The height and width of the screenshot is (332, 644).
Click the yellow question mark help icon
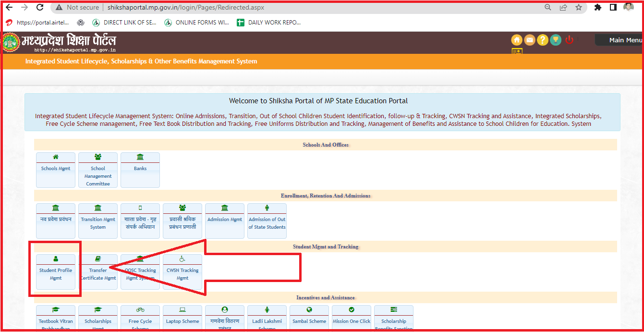coord(543,40)
